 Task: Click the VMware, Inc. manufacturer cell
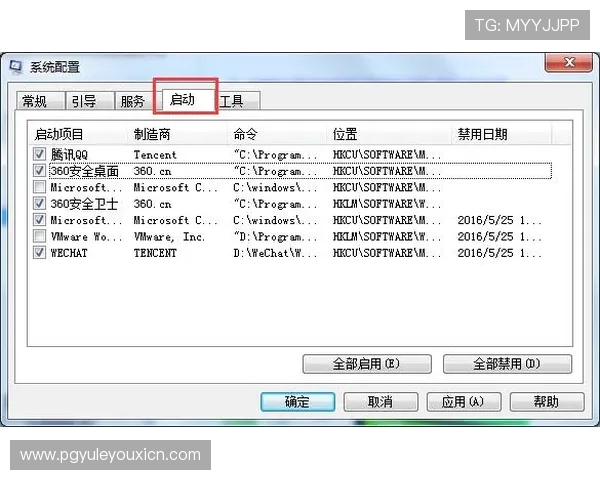[169, 237]
